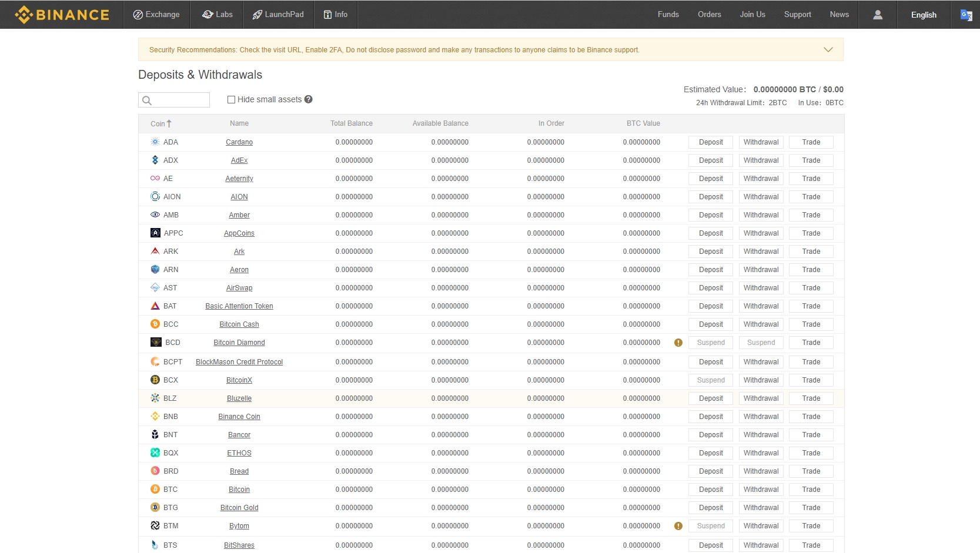The width and height of the screenshot is (980, 553).
Task: Click the warning icon beside BCD
Action: (678, 343)
